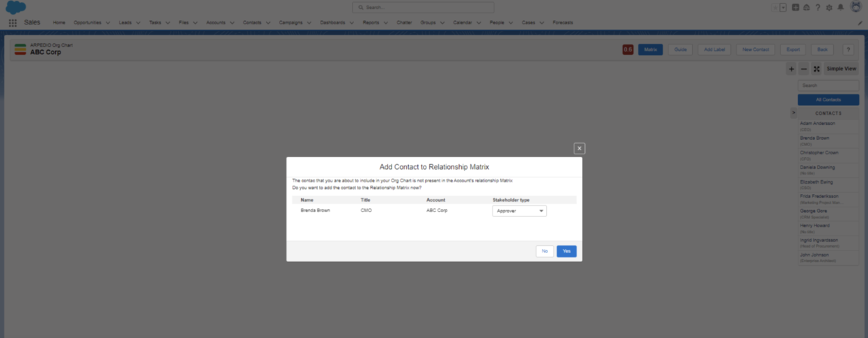Open the Leads tab
Screen dimensions: 868x338
[125, 22]
